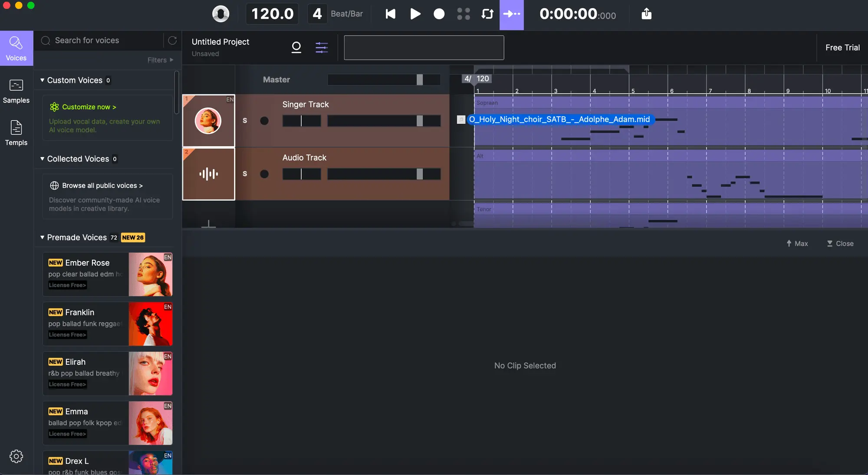Screen dimensions: 868x475
Task: Refresh the voices list icon
Action: (x=172, y=40)
